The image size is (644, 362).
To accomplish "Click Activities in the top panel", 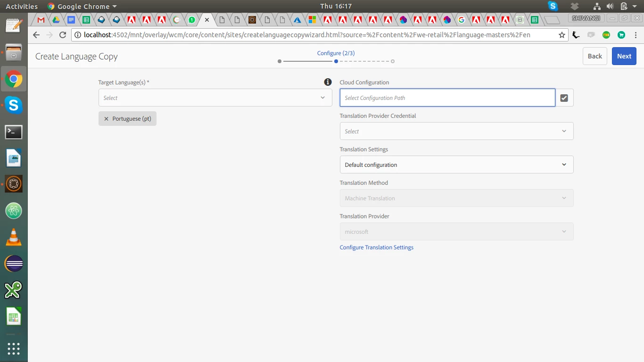I will tap(22, 6).
